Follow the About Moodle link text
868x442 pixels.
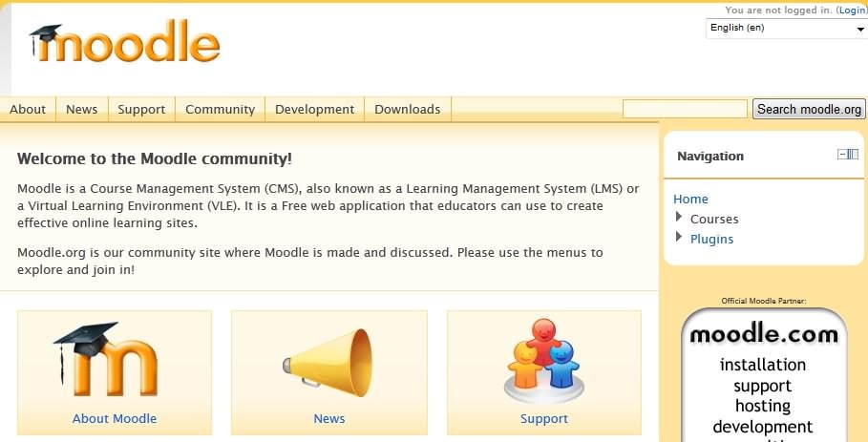(115, 419)
